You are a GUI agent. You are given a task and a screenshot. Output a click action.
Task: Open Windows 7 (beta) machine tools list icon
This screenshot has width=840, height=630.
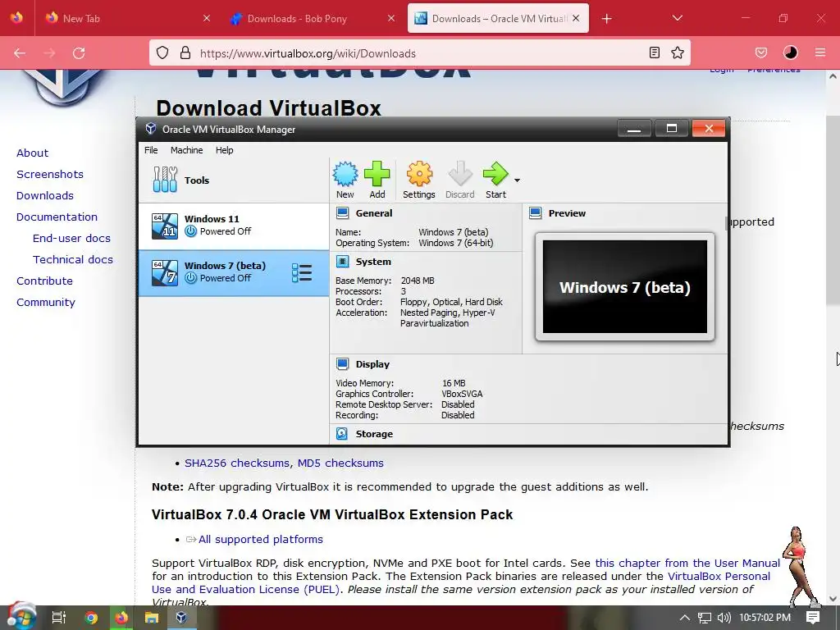click(302, 272)
